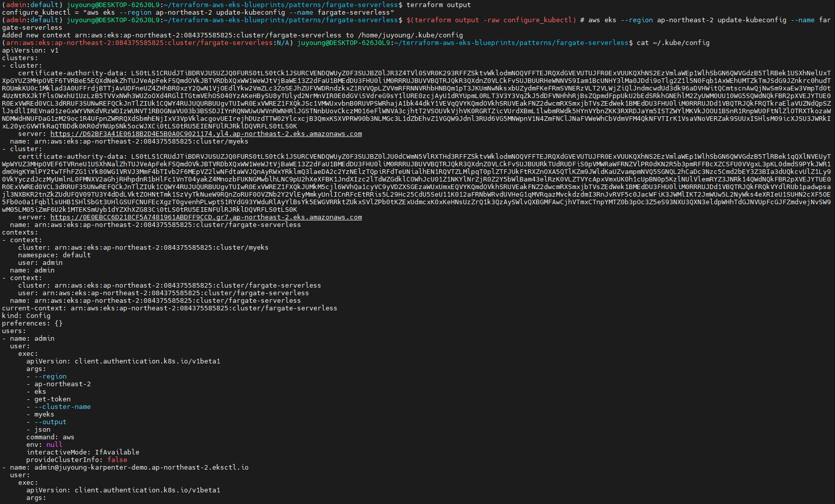Click the 'preferences: {}' line
Screen dimensions: 835x504
(x=32, y=324)
